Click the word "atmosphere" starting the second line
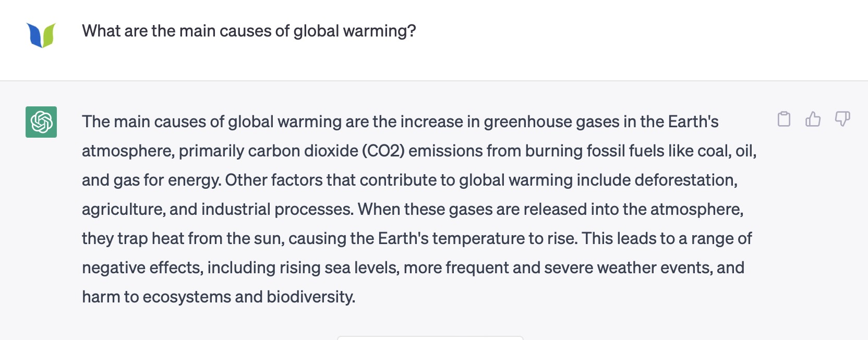The width and height of the screenshot is (868, 340). (x=128, y=151)
